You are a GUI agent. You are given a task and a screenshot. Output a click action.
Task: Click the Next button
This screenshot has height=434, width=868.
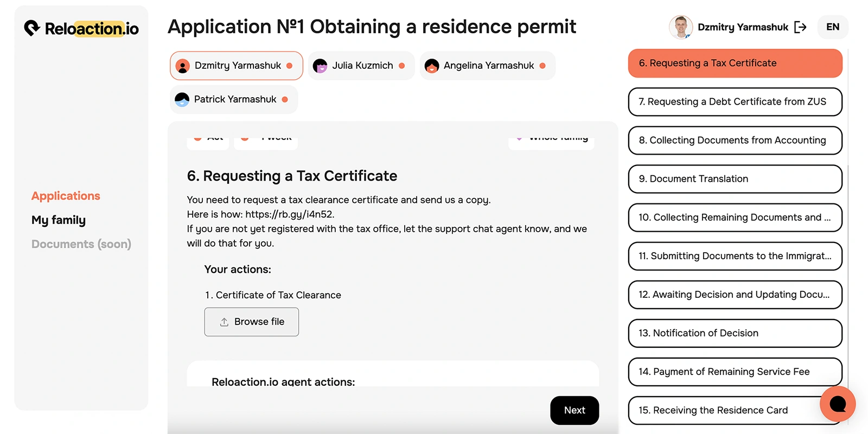pyautogui.click(x=575, y=410)
